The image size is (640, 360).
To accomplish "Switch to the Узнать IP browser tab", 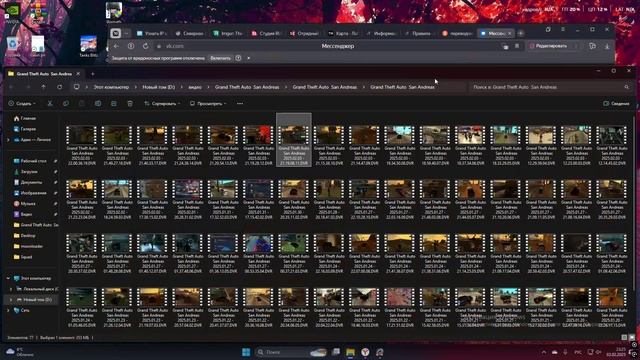I will 151,33.
